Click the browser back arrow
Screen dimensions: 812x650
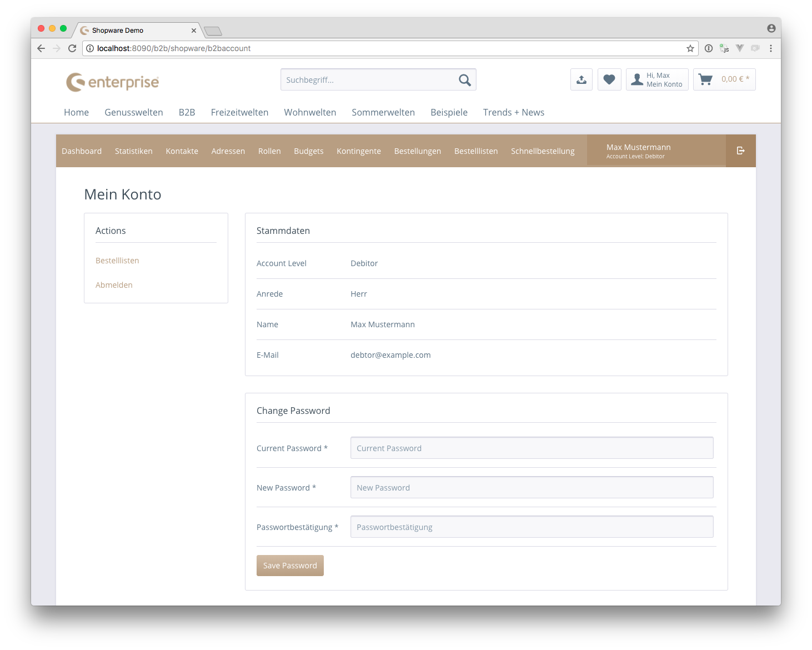41,48
